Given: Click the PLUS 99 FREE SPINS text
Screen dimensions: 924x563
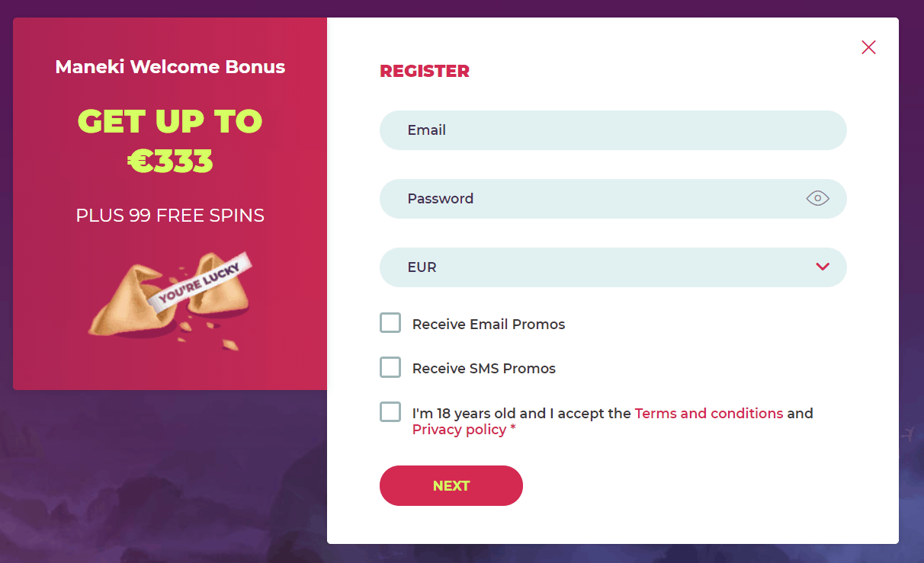Looking at the screenshot, I should click(x=170, y=216).
